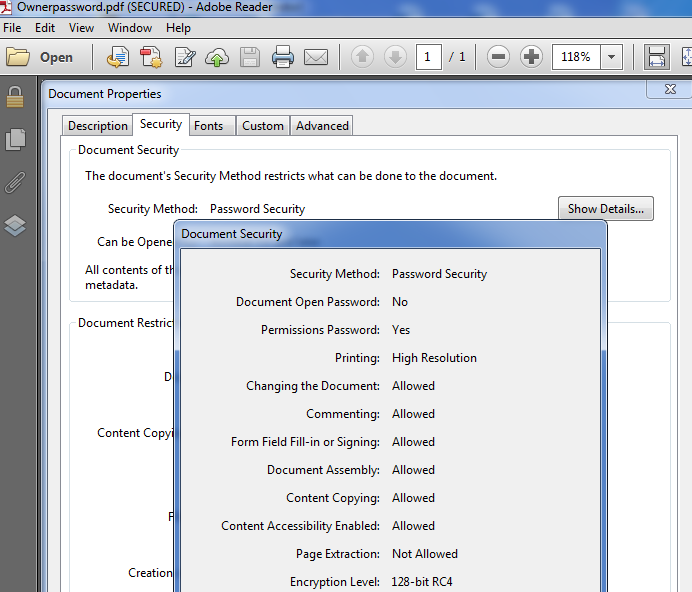The height and width of the screenshot is (592, 692).
Task: Click the cloud upload icon
Action: coord(217,57)
